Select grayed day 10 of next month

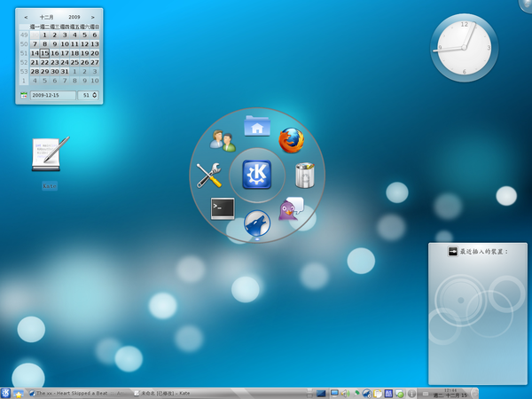coord(95,81)
